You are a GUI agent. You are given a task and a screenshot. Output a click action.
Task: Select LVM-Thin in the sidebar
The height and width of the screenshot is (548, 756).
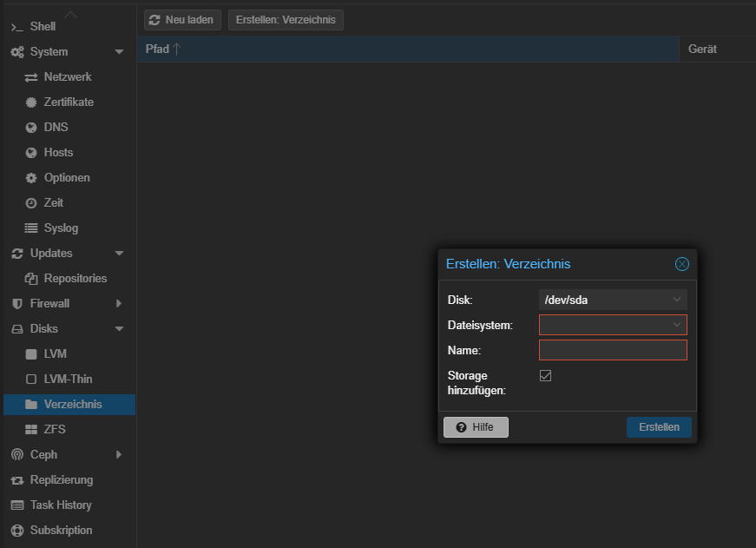pyautogui.click(x=69, y=380)
